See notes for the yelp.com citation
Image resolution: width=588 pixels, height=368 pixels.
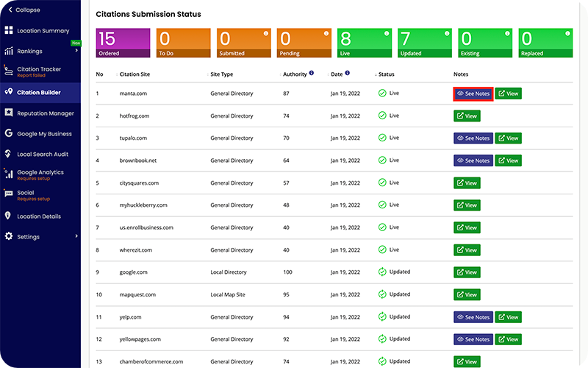[473, 317]
